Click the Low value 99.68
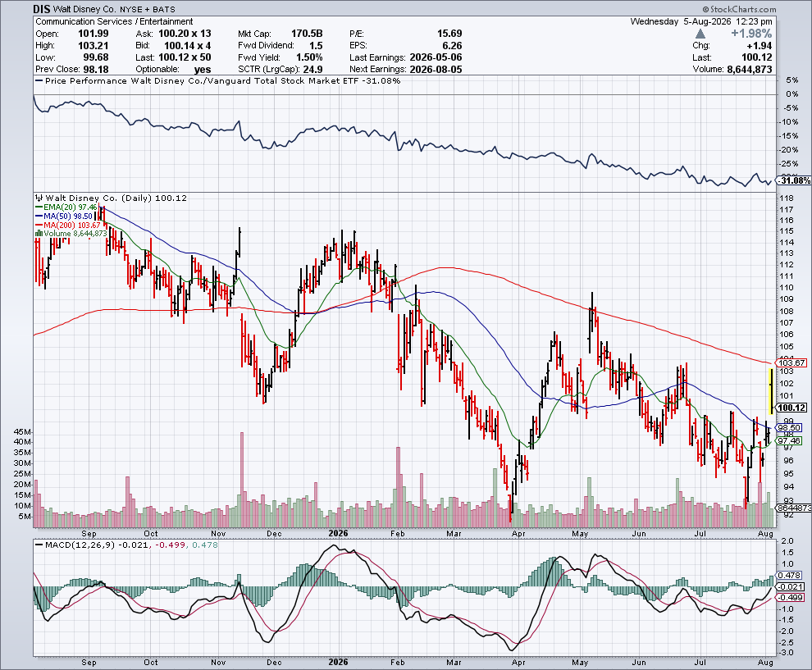Viewport: 812px width, 670px height. point(96,57)
